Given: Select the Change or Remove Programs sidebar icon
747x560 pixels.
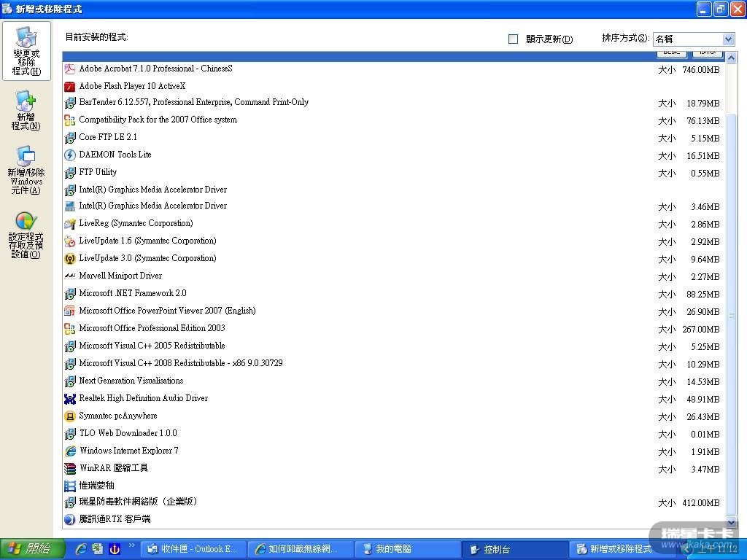Looking at the screenshot, I should point(26,51).
